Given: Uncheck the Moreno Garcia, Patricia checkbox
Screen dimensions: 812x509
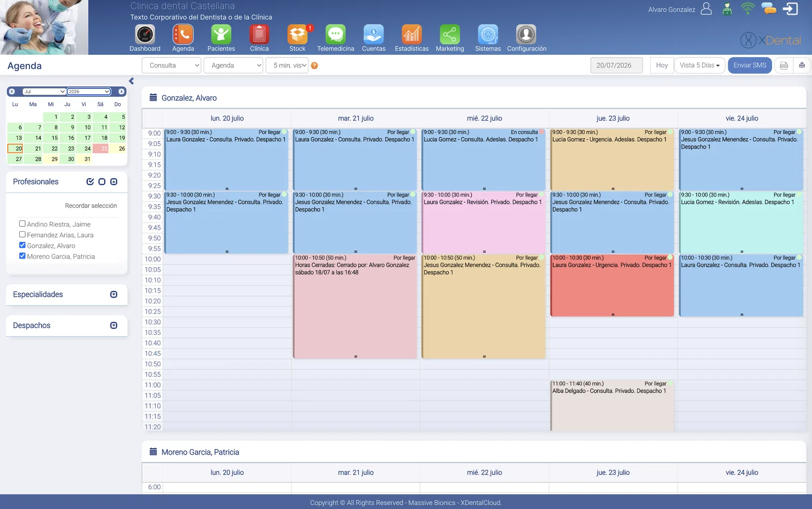Looking at the screenshot, I should coord(22,256).
